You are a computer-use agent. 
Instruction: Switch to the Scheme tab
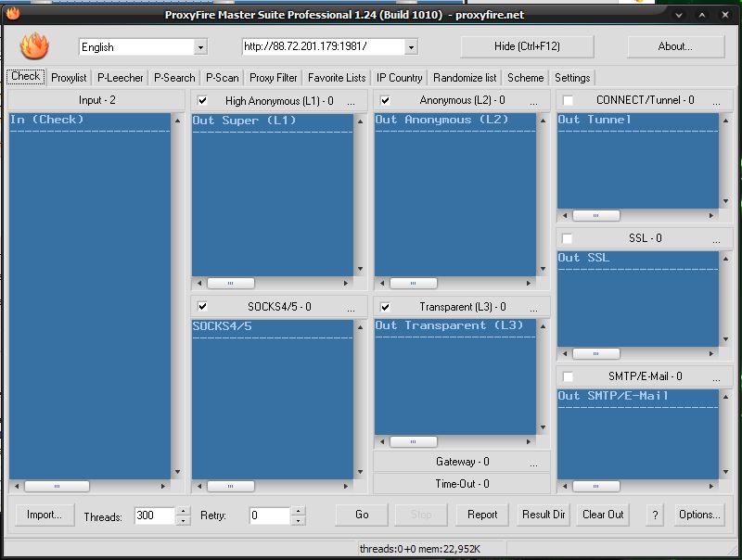coord(525,78)
